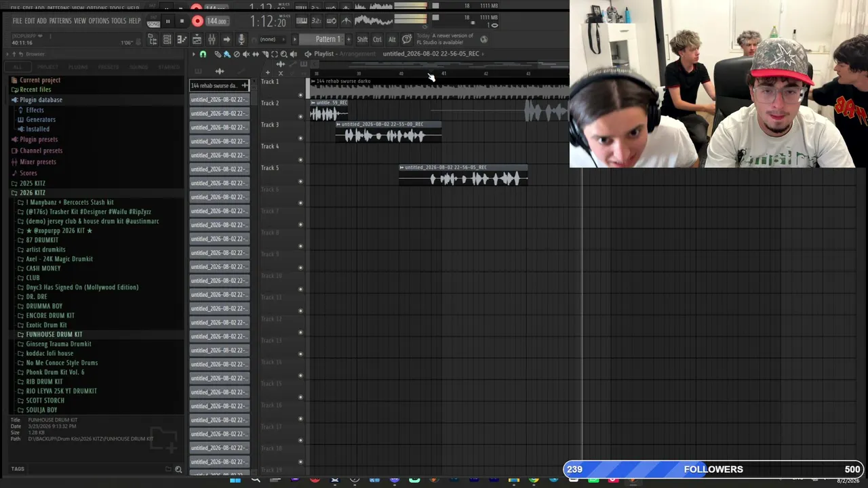Open the help chat icon in toolbar

point(407,39)
